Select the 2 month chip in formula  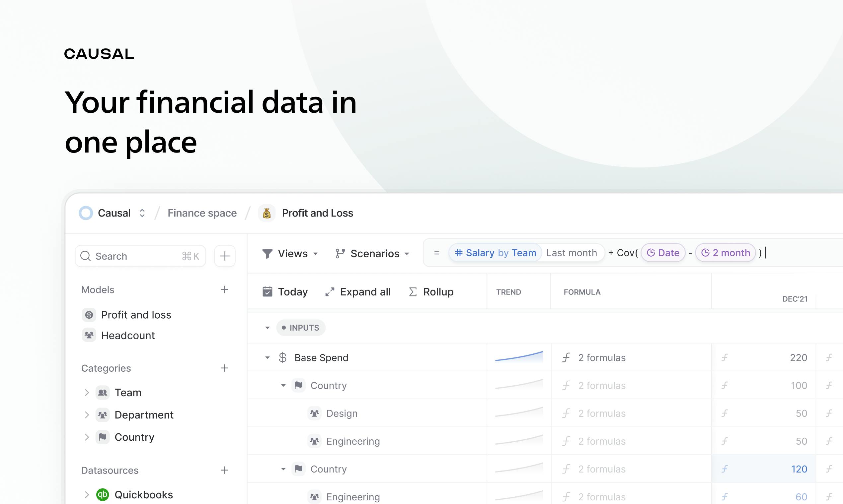tap(726, 253)
